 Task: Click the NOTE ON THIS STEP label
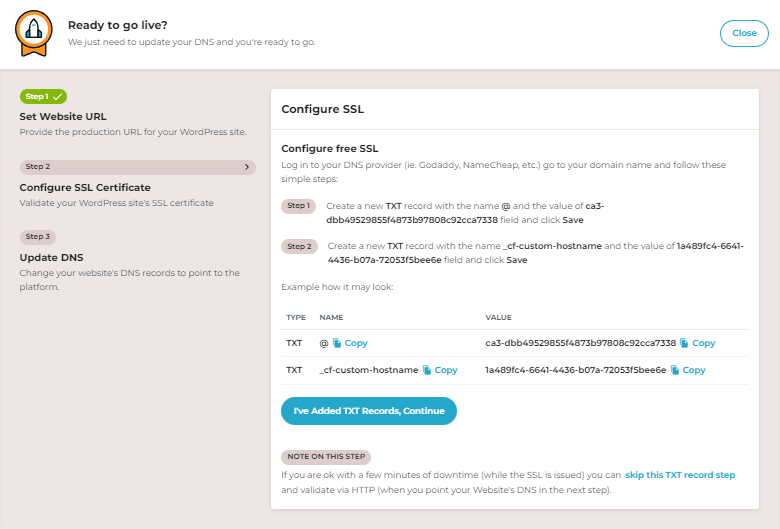(x=325, y=457)
